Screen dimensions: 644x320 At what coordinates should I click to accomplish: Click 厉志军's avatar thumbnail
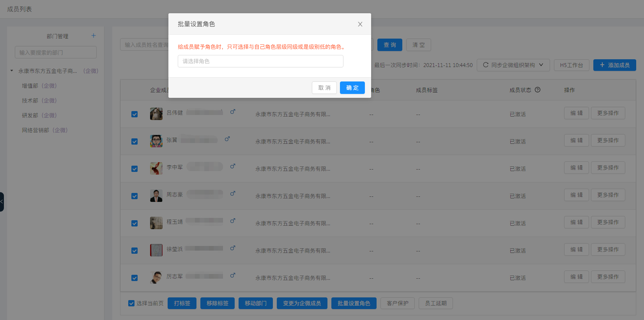(156, 278)
